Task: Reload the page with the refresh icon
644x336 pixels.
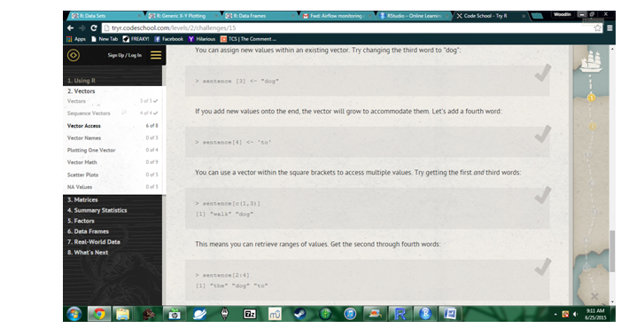Action: (94, 28)
